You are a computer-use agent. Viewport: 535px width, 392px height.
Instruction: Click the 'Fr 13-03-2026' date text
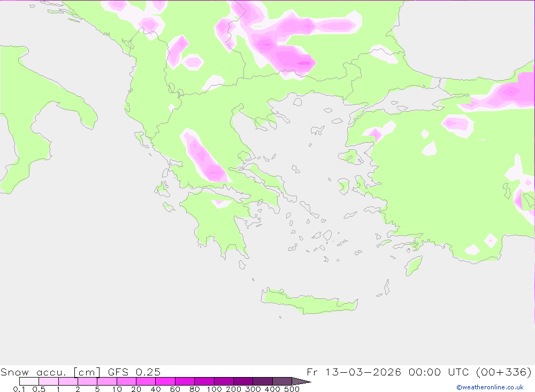tap(354, 372)
